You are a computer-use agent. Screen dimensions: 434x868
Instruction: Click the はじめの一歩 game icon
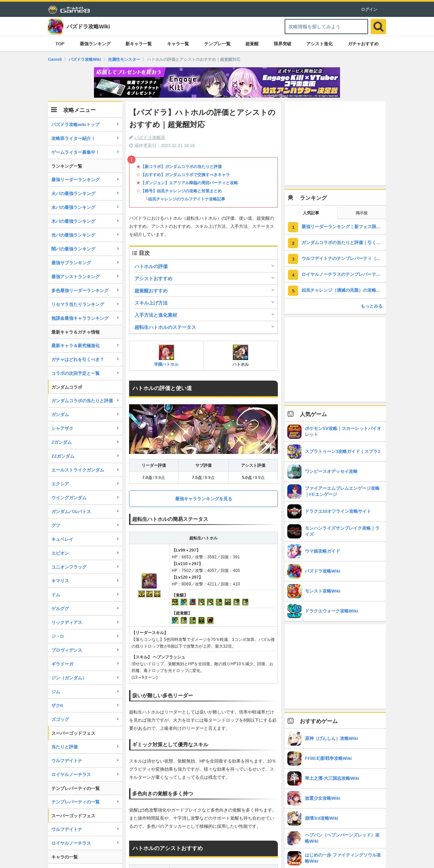(294, 858)
